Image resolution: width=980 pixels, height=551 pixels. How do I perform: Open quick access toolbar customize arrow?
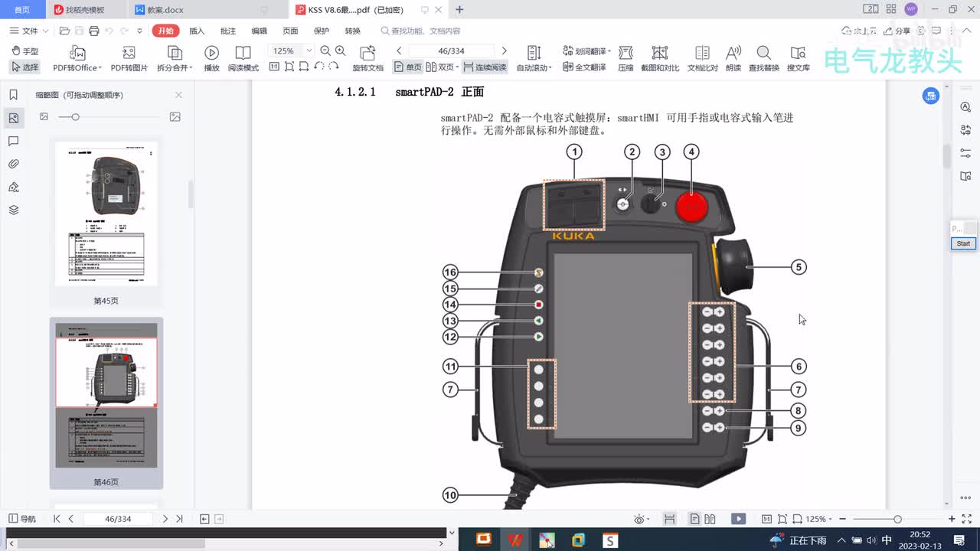(139, 31)
